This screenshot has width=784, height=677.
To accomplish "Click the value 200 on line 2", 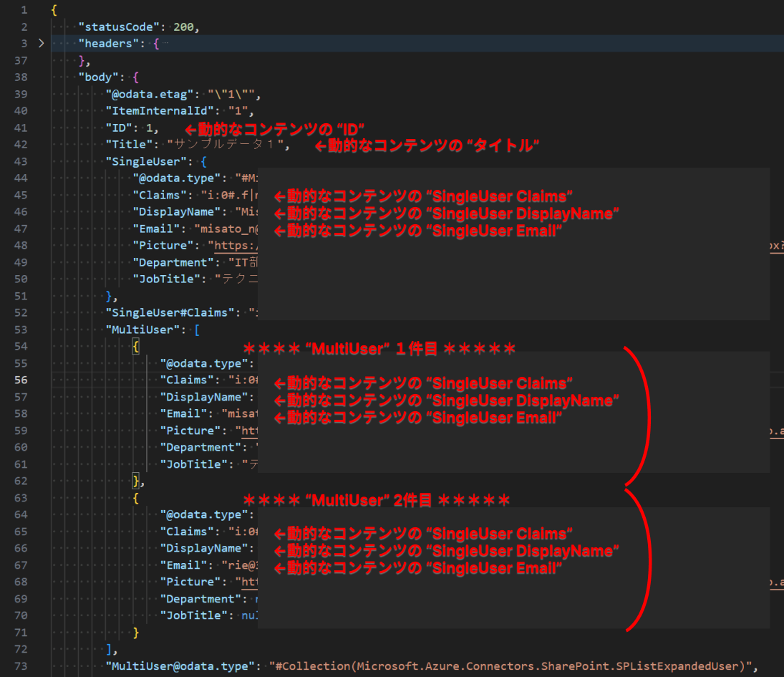I will 183,27.
